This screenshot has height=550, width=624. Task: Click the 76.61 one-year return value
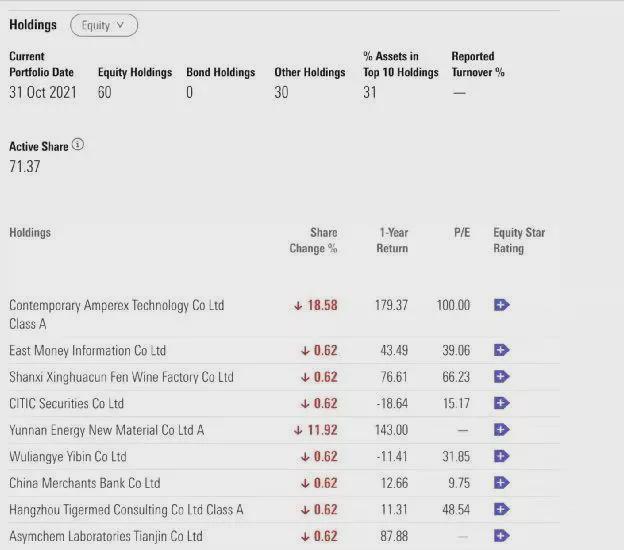coord(394,377)
